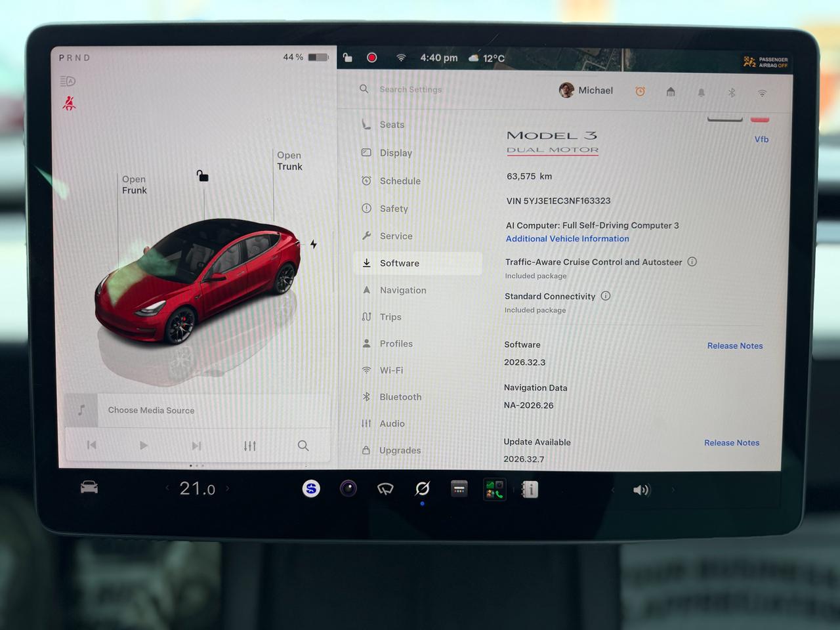The height and width of the screenshot is (630, 840).
Task: Decrease cabin temperature with left arrow
Action: (x=167, y=488)
